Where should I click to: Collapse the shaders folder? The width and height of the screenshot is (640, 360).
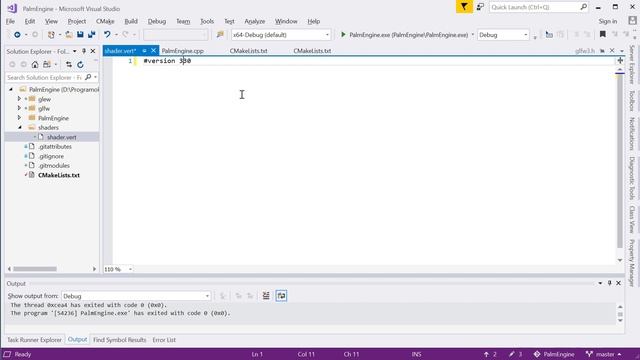pos(19,127)
